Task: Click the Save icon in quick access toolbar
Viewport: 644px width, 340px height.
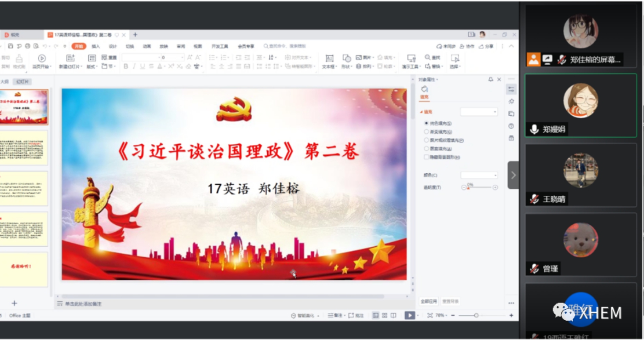Action: [11, 46]
